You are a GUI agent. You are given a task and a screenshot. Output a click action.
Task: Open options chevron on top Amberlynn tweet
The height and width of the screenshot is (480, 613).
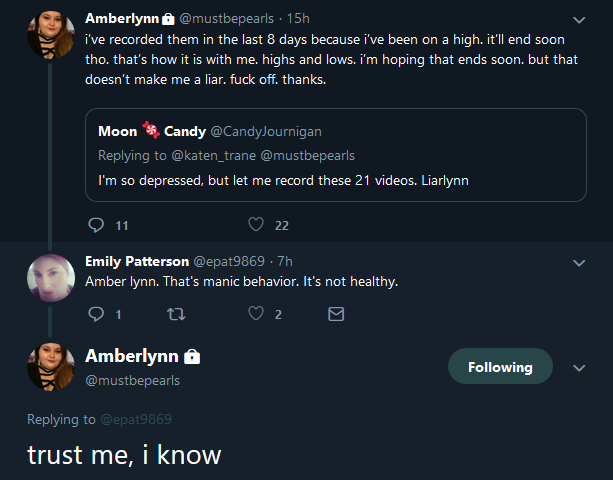(x=579, y=20)
